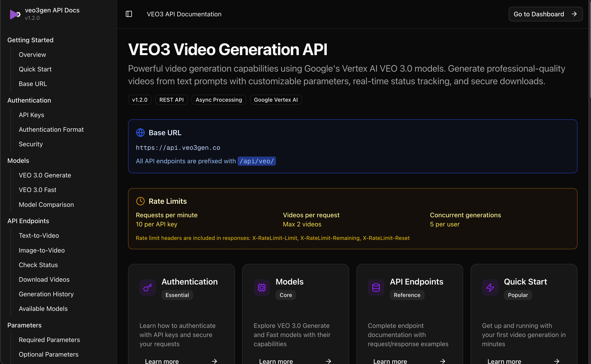Go to Generation History page
The image size is (591, 364).
(46, 294)
